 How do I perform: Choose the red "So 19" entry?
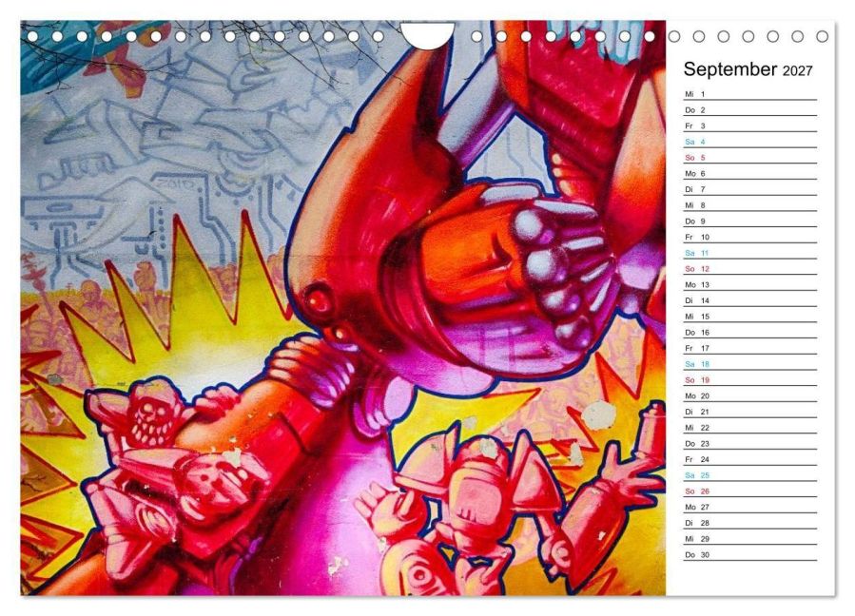click(750, 379)
